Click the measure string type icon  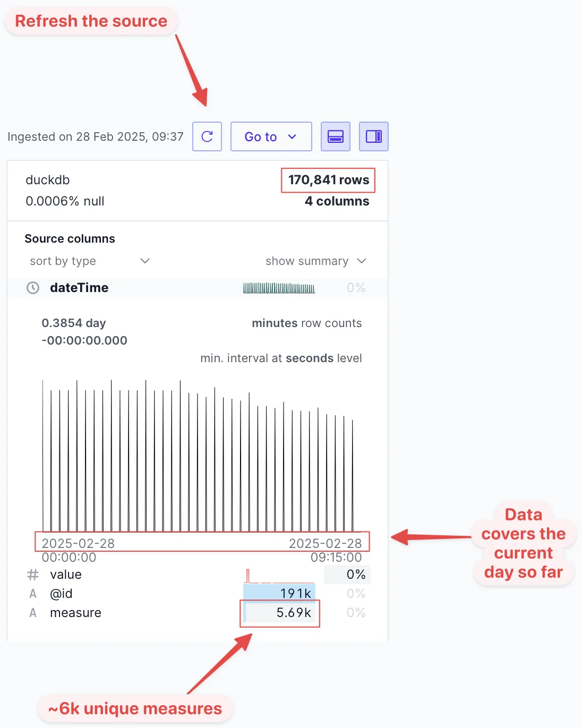33,613
